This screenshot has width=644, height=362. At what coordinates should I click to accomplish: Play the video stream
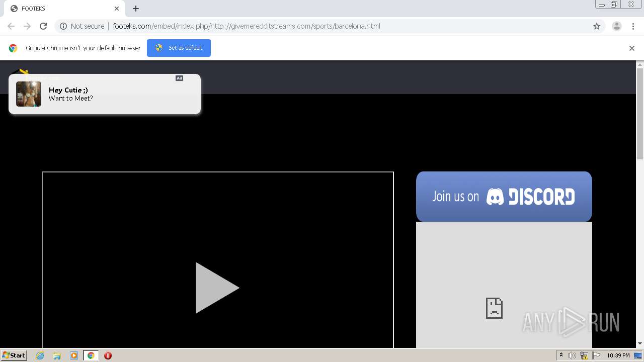[217, 288]
